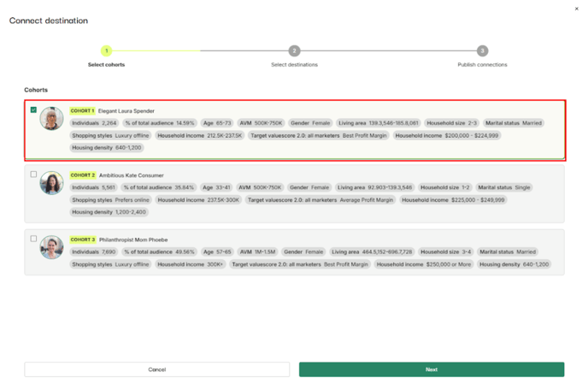
Task: Click the COHORT 3 yellow badge
Action: (x=82, y=239)
